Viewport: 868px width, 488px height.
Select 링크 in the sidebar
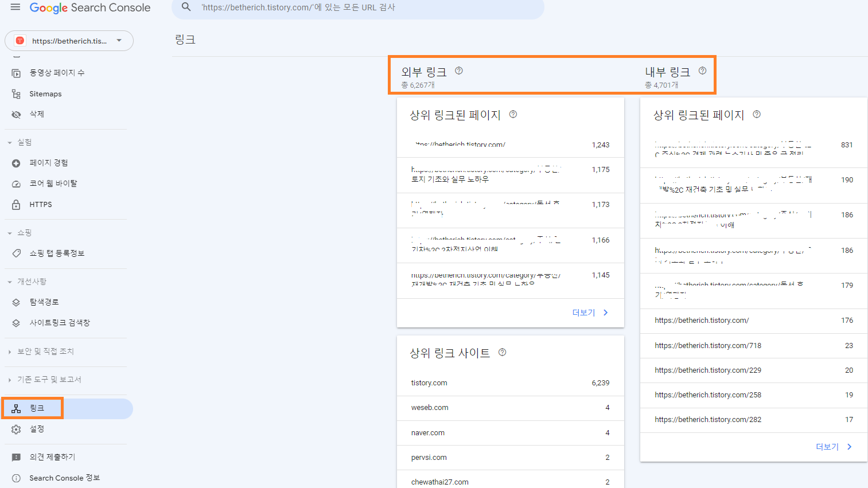coord(68,408)
